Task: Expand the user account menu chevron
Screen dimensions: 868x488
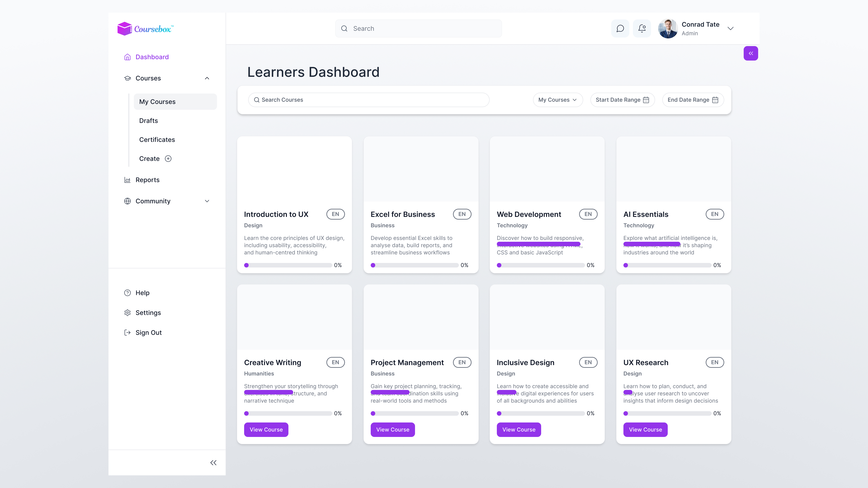Action: (730, 29)
